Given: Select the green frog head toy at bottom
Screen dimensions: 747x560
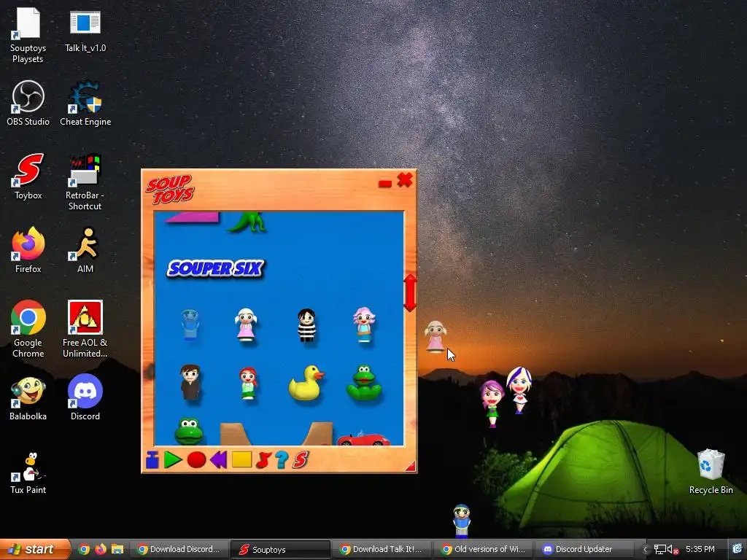Looking at the screenshot, I should pos(189,432).
